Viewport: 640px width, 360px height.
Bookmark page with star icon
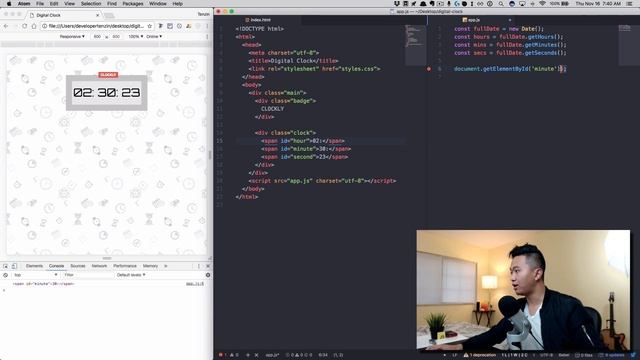point(149,26)
